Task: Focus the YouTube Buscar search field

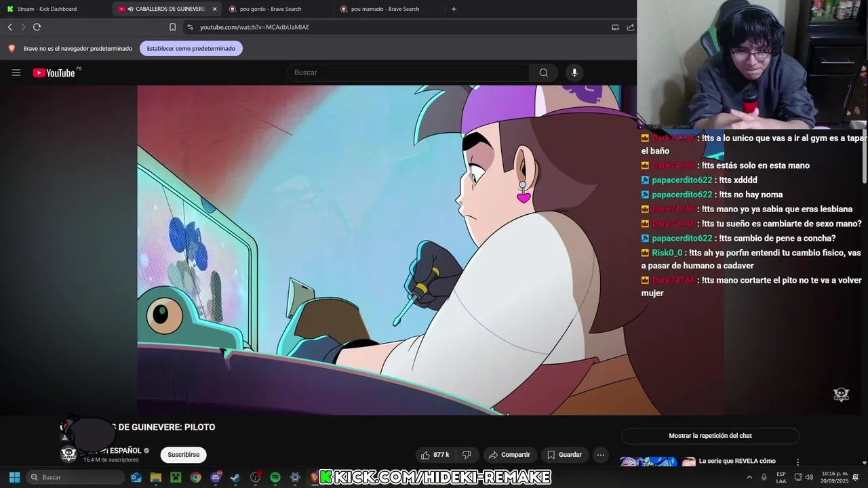Action: click(409, 73)
